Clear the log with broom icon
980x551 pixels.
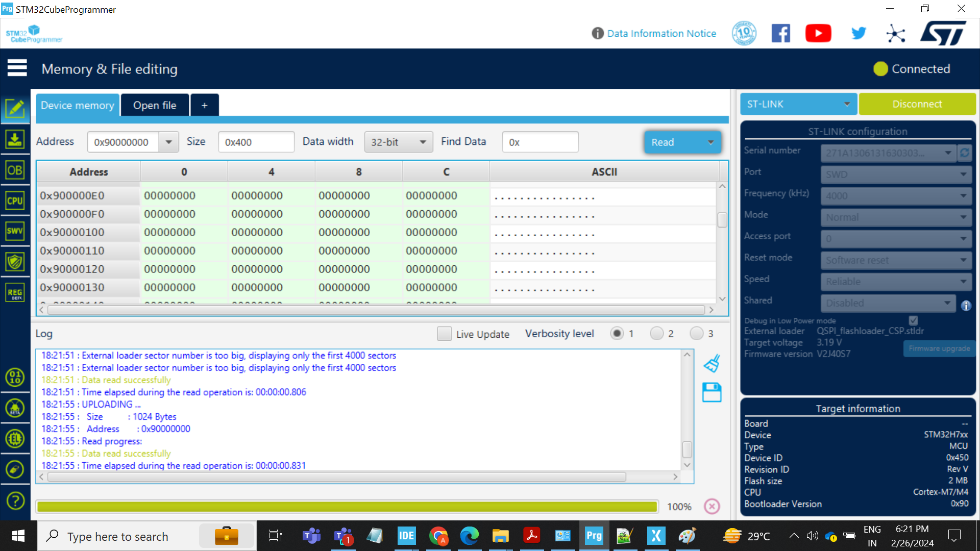pos(712,363)
